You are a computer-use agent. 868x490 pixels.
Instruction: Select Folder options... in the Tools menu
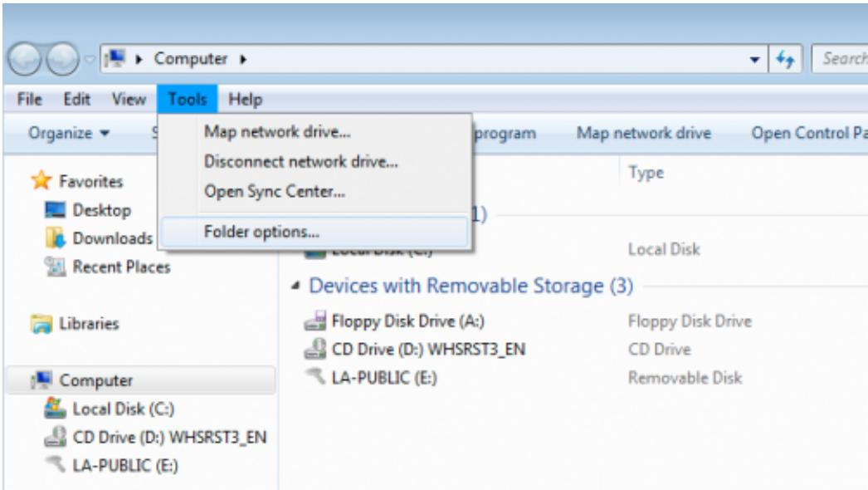tap(315, 232)
